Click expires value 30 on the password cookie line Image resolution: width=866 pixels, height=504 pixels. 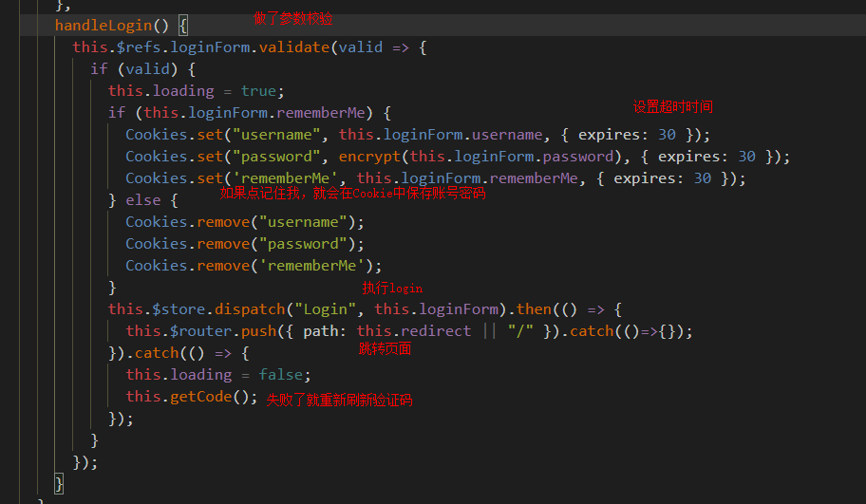(x=746, y=157)
